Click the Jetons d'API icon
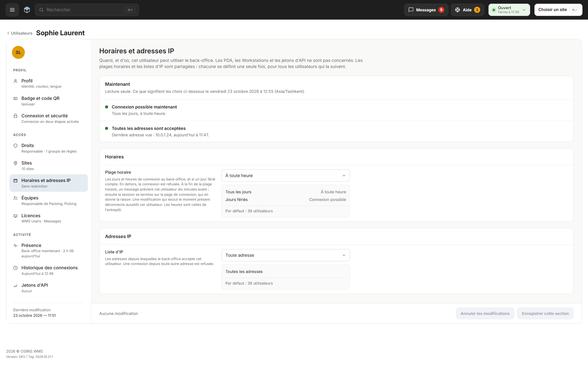 click(15, 286)
